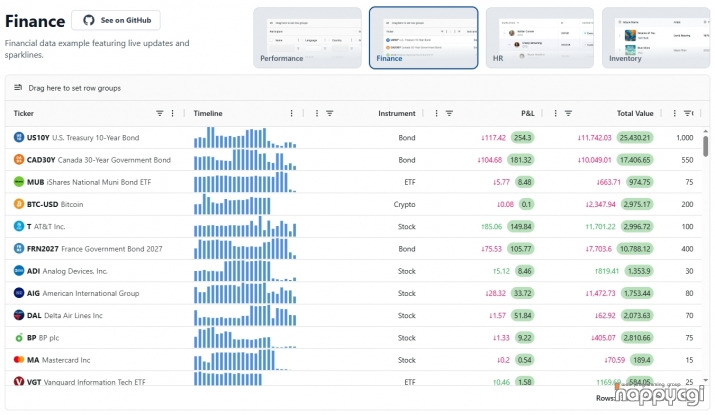The width and height of the screenshot is (715, 415).
Task: Click the vertical scrollbar thumb
Action: [x=706, y=146]
